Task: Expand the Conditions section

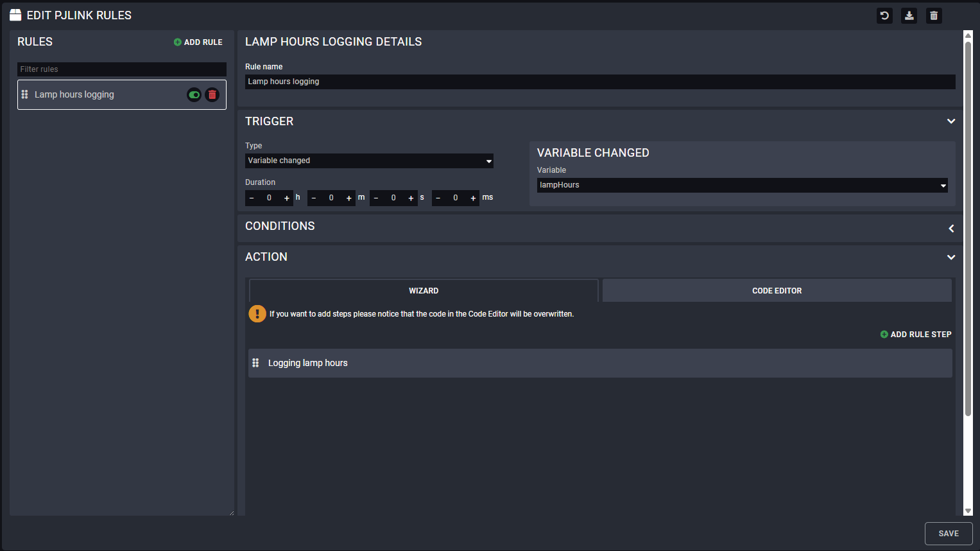Action: 951,229
